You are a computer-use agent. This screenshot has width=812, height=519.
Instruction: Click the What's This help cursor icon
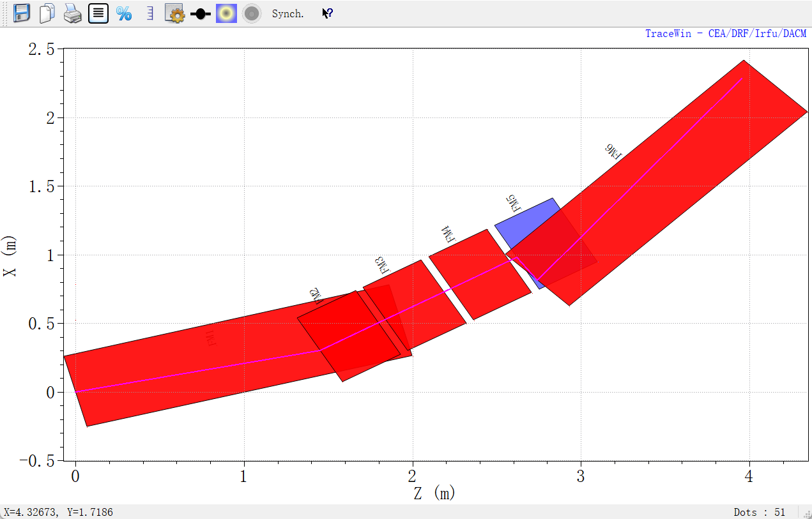pyautogui.click(x=327, y=13)
